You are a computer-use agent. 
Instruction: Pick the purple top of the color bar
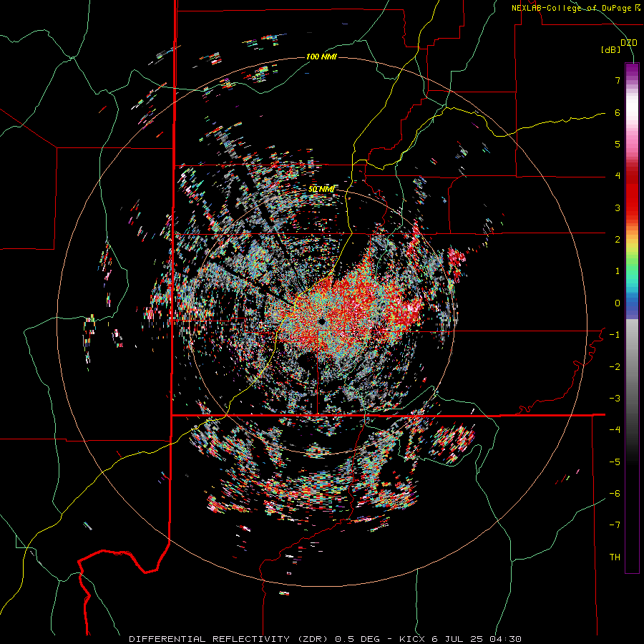click(632, 70)
